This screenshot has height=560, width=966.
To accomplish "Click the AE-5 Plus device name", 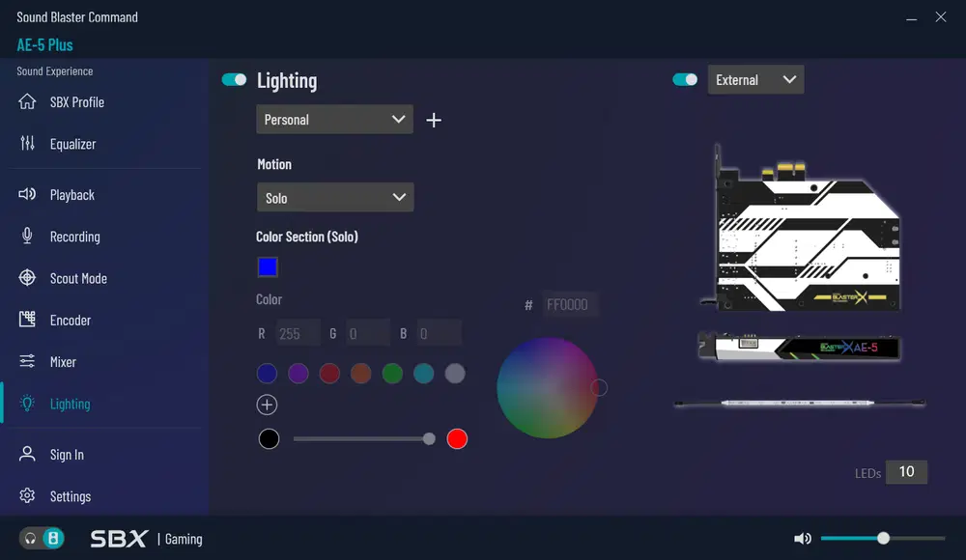I will click(44, 45).
